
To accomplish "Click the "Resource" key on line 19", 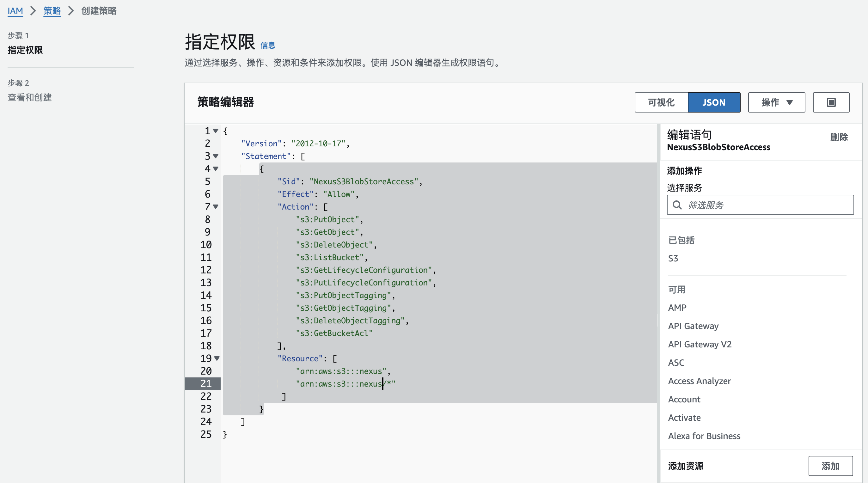I will tap(300, 358).
